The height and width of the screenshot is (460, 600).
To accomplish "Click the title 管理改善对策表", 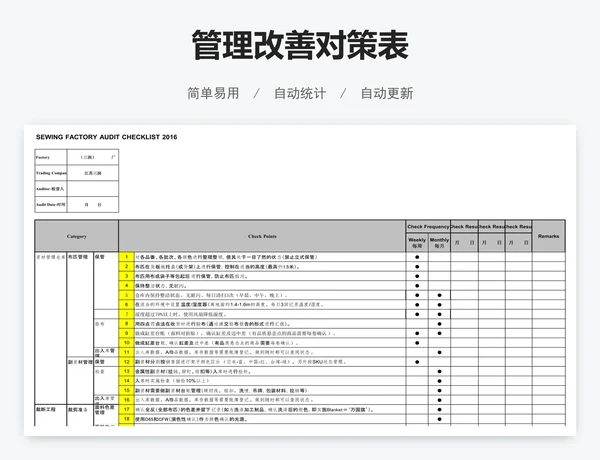I will tap(300, 45).
